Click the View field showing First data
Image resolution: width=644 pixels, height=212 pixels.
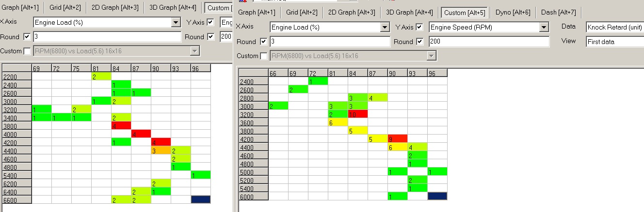(x=614, y=42)
